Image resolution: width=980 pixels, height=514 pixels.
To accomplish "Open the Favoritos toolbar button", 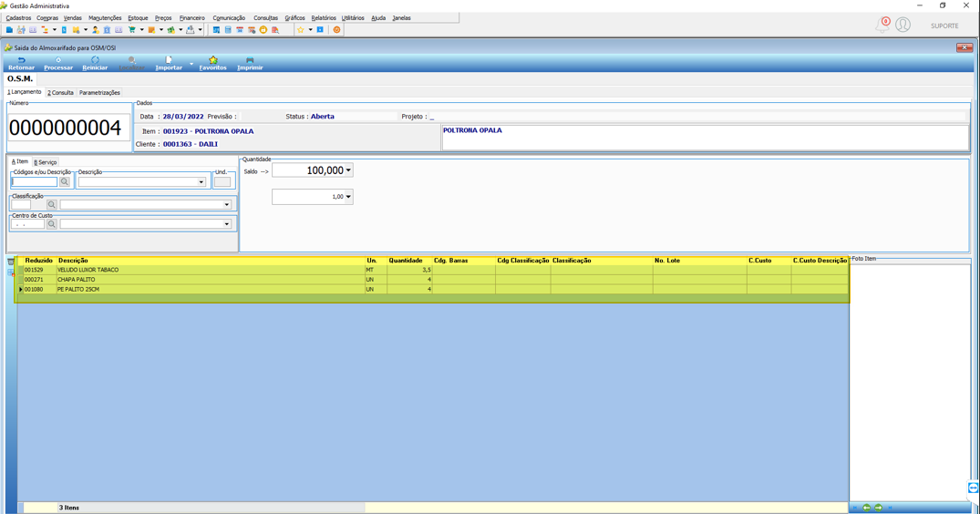I will click(213, 63).
